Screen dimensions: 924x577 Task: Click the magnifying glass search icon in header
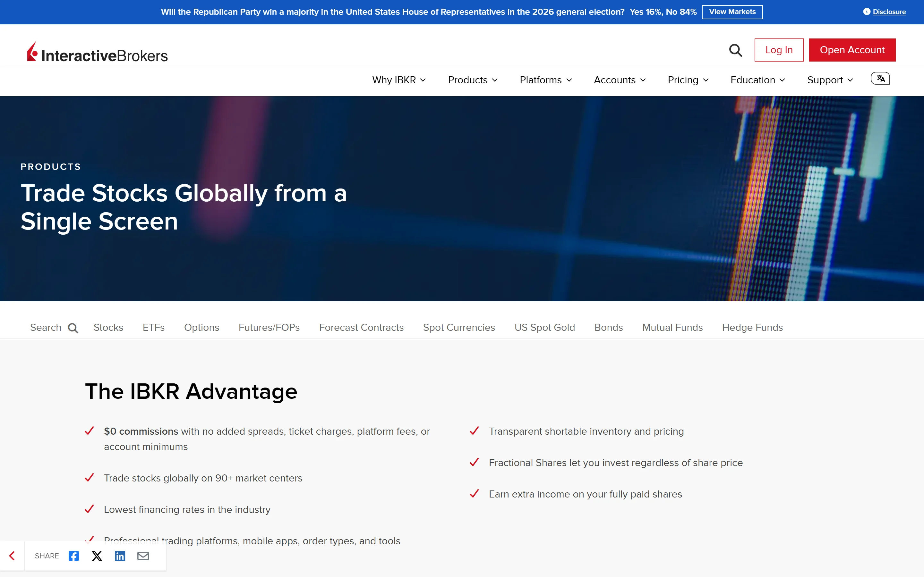click(735, 50)
